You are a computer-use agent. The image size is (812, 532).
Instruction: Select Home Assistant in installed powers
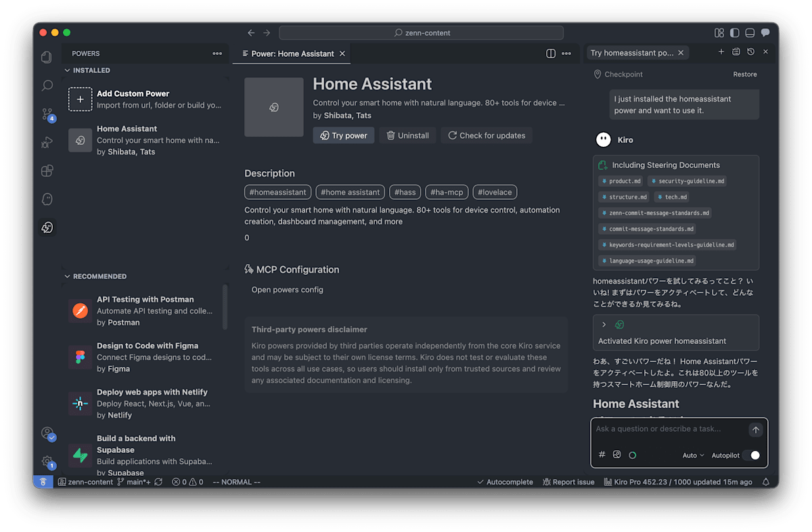point(145,140)
